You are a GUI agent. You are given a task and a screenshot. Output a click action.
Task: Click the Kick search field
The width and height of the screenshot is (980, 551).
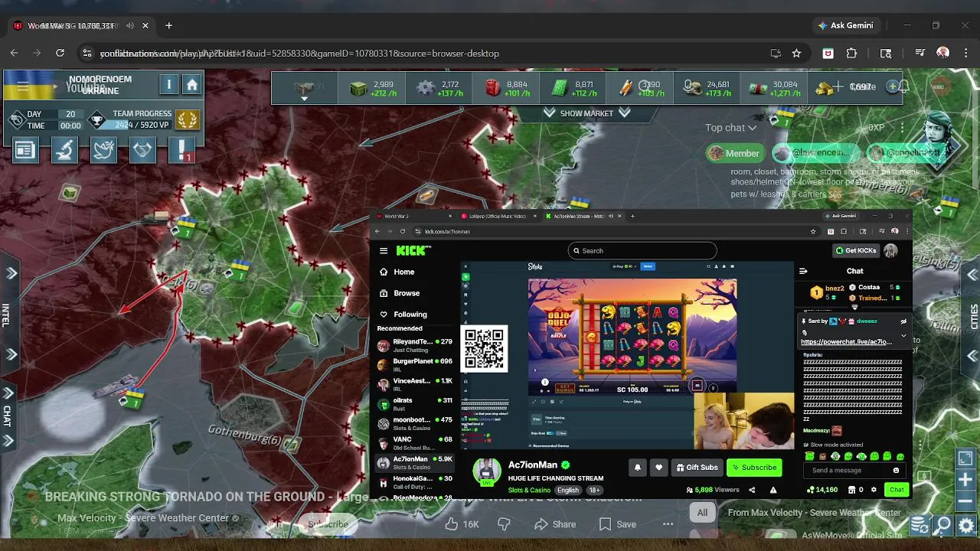tap(642, 251)
